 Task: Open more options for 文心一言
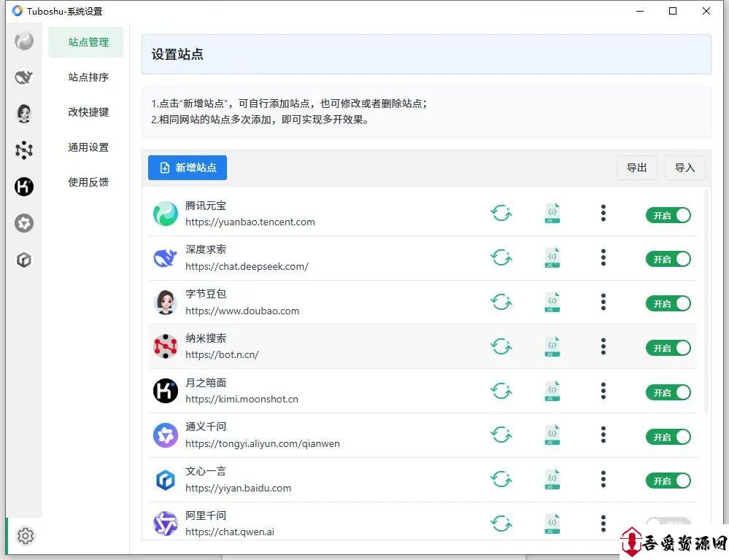click(x=603, y=479)
